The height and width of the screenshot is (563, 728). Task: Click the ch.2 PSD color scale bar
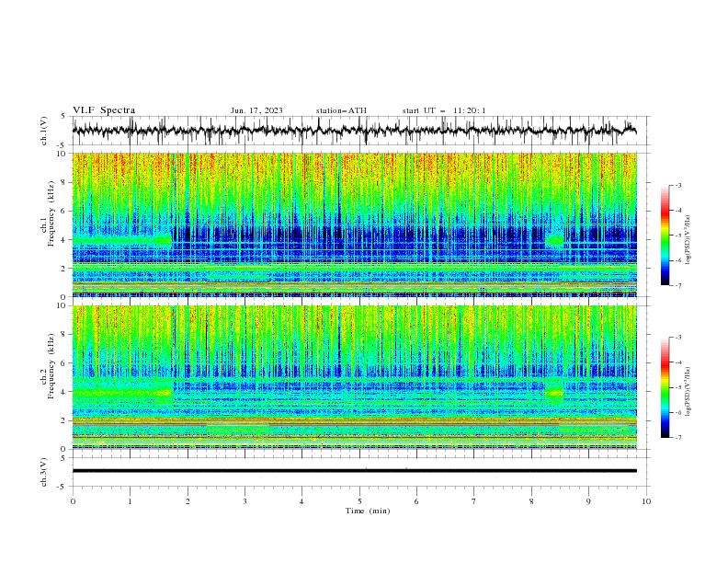coord(665,387)
